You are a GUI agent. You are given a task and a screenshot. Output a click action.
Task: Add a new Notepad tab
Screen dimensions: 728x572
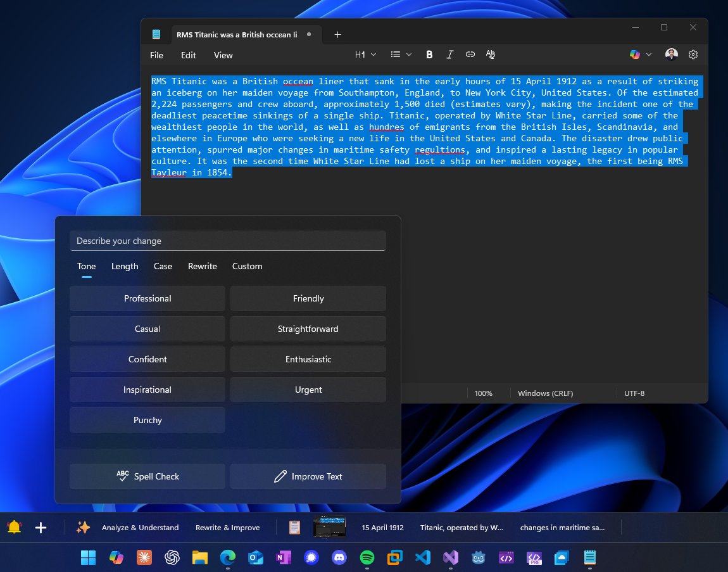point(337,35)
